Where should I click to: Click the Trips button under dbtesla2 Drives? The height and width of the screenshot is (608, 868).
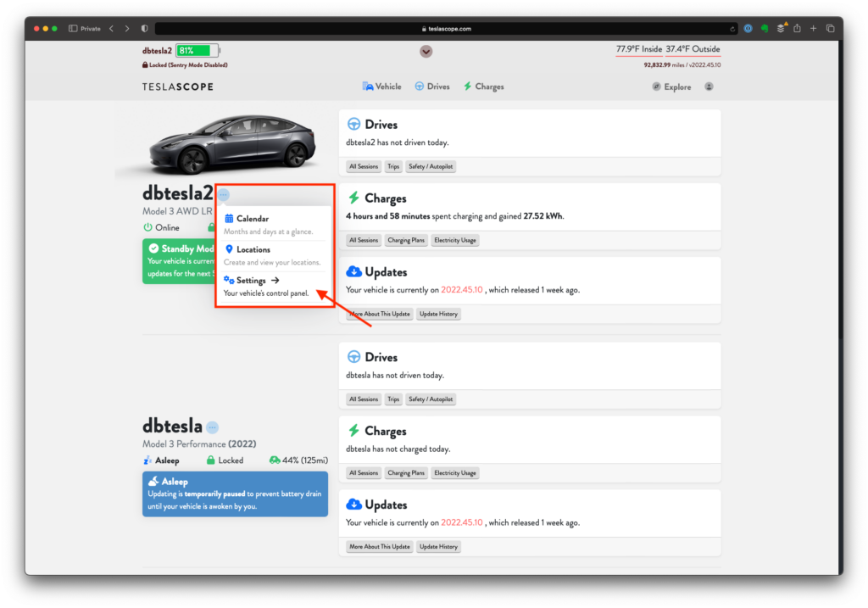(x=392, y=166)
